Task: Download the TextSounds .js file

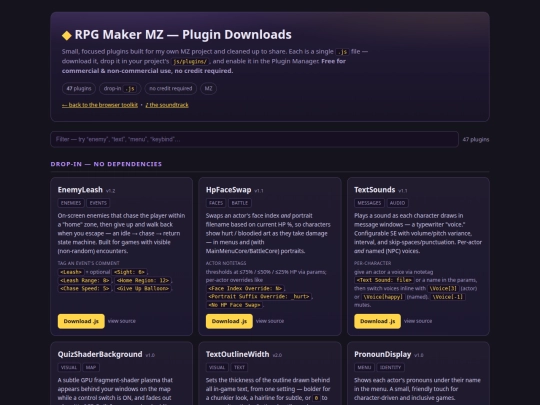Action: tap(377, 321)
